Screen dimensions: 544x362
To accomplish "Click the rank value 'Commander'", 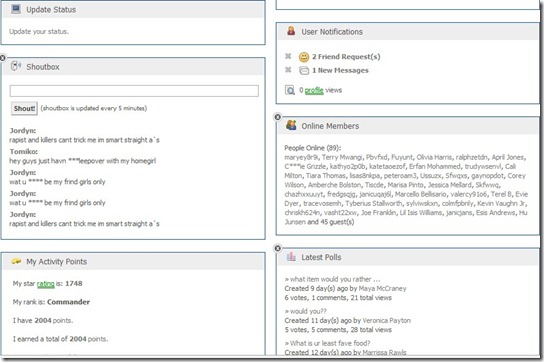I will [x=68, y=302].
